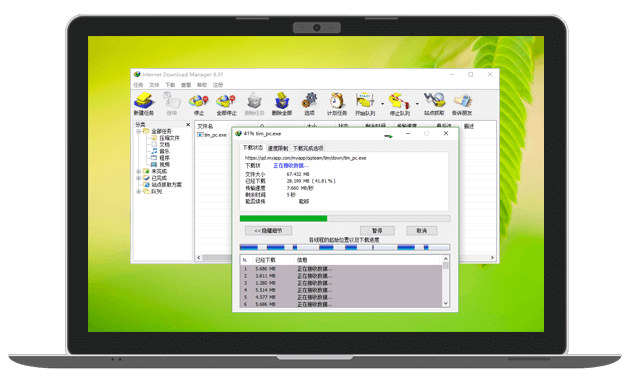Select the 视频 category
Image resolution: width=630 pixels, height=380 pixels.
[161, 165]
